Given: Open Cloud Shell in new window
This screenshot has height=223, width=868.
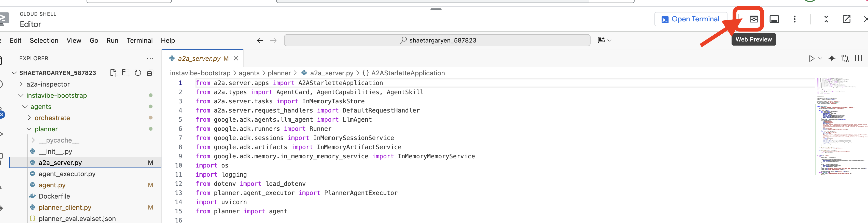Looking at the screenshot, I should 846,19.
